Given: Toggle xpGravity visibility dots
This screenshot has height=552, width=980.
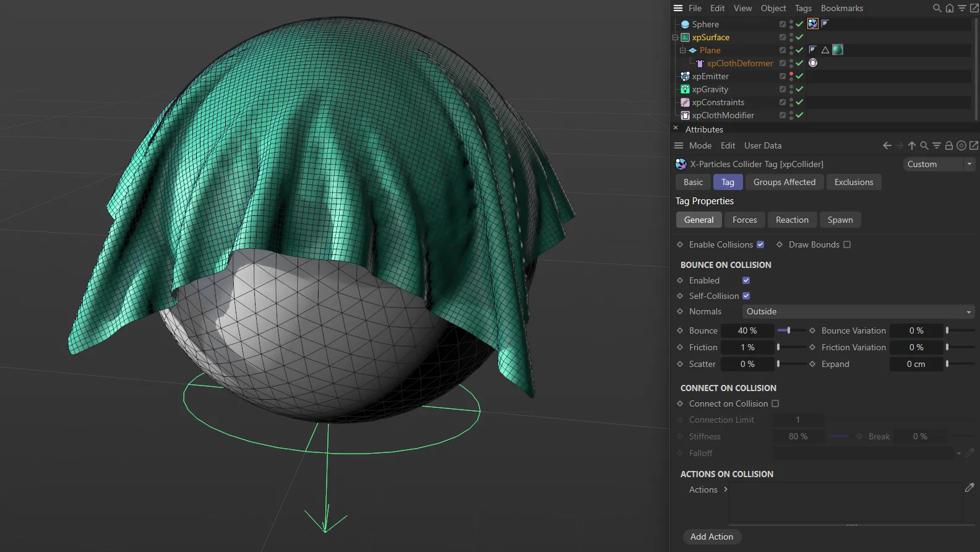Looking at the screenshot, I should click(791, 89).
